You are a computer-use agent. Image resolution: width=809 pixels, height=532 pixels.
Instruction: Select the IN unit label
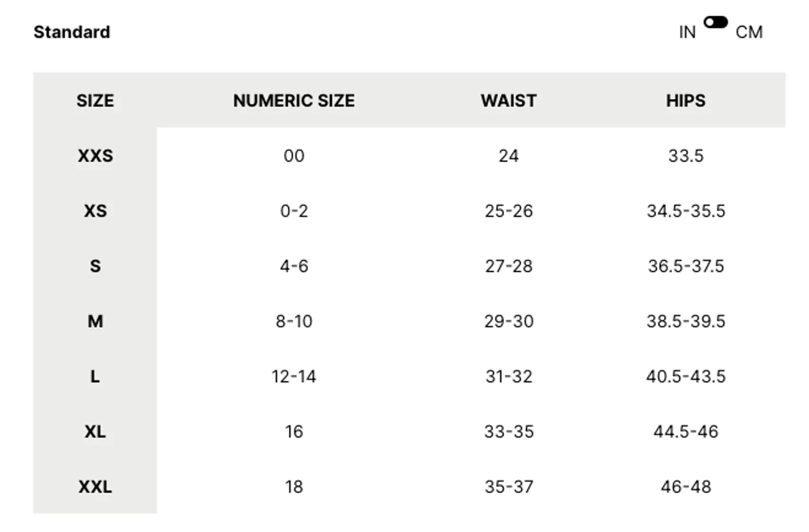click(x=687, y=32)
